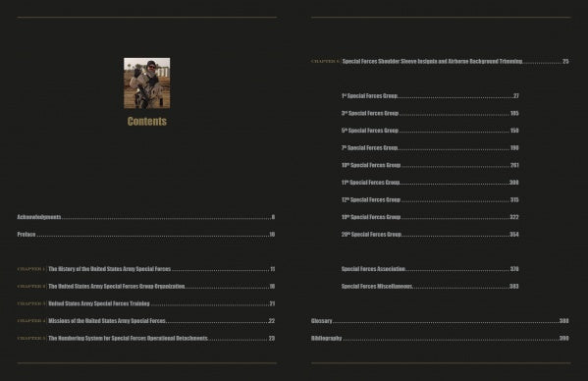Open Chapter 5 Numbering System entry
This screenshot has height=381, width=588.
146,338
